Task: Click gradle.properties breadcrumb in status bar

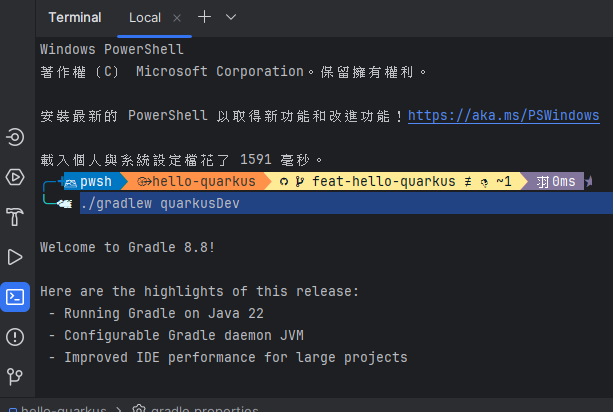Action: tap(204, 409)
